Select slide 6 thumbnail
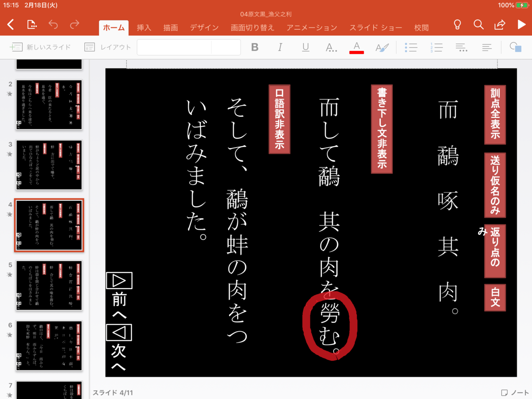This screenshot has height=399, width=532. point(49,346)
